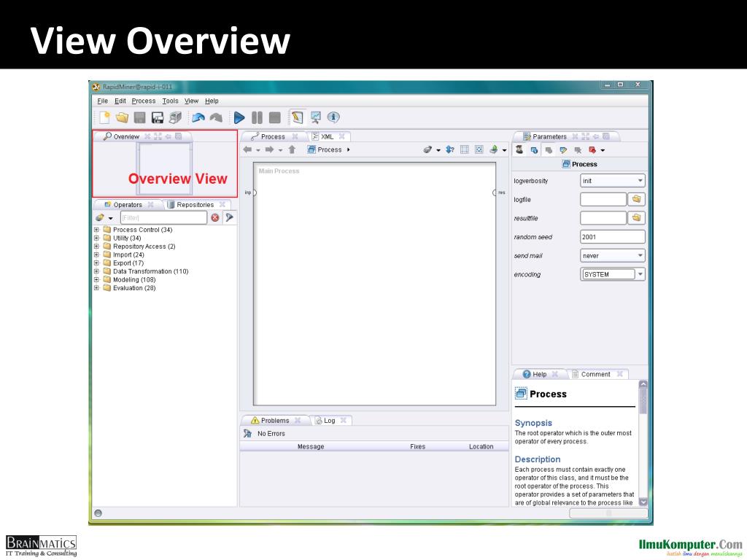Expand the Process Control (34) folder
Viewport: 747px width, 560px height.
(97, 230)
